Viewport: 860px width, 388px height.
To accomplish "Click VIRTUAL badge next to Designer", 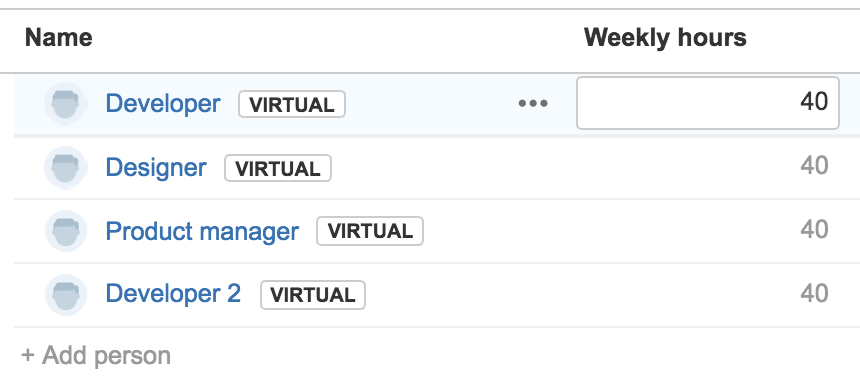I will 278,168.
